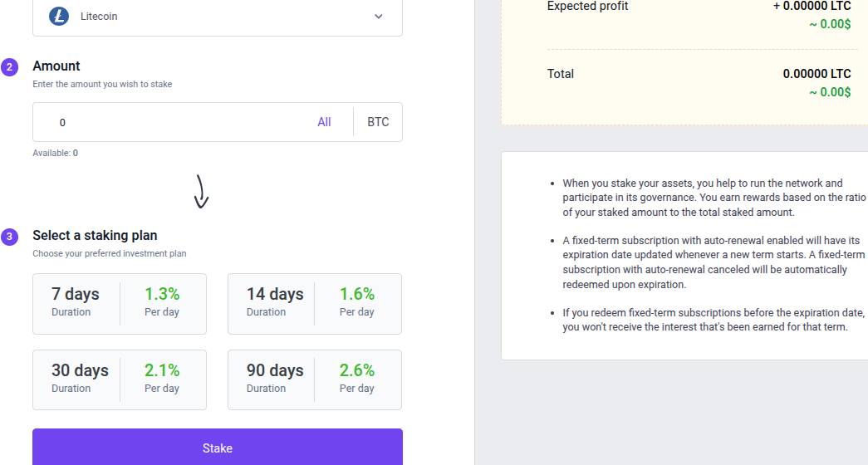Click the All amount link

pos(324,122)
